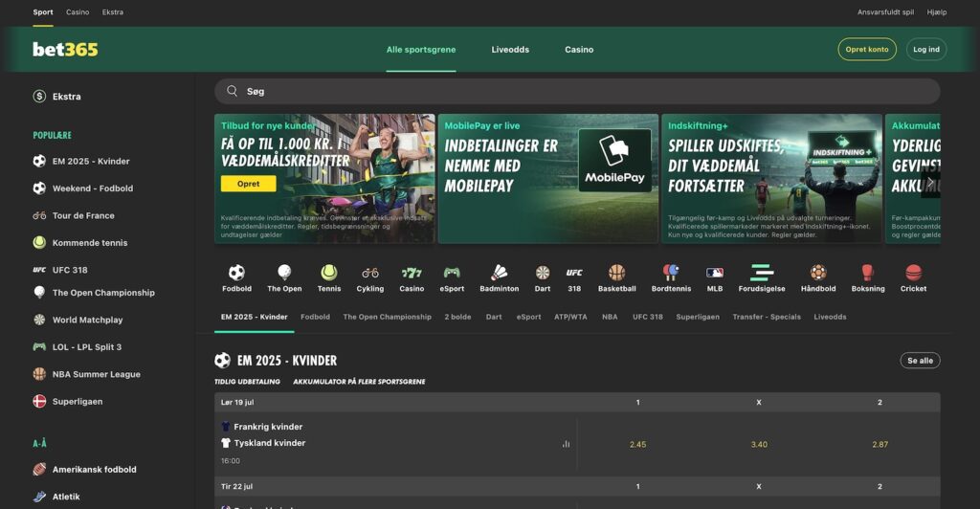Select Kommende tennis in sidebar
Viewport: 980px width, 509px height.
tap(89, 242)
